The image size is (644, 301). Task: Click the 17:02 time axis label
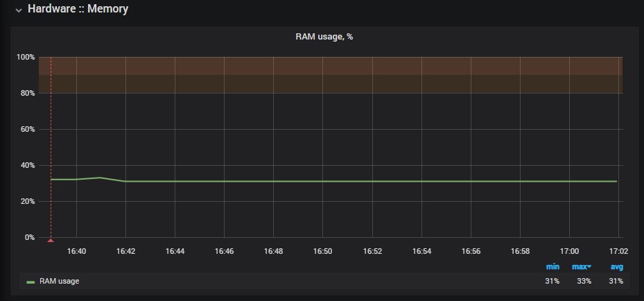619,251
